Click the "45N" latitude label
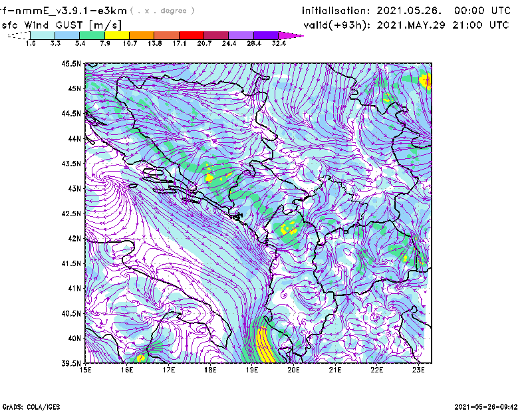 (74, 88)
